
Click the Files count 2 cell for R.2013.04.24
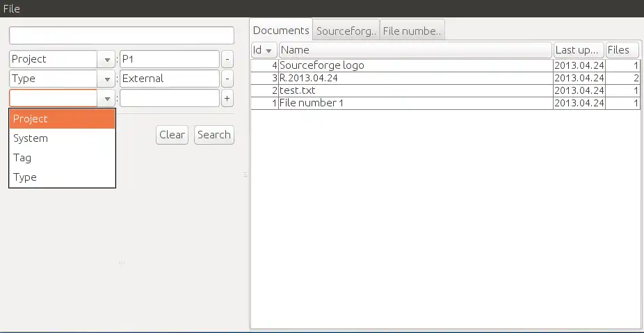pos(622,78)
